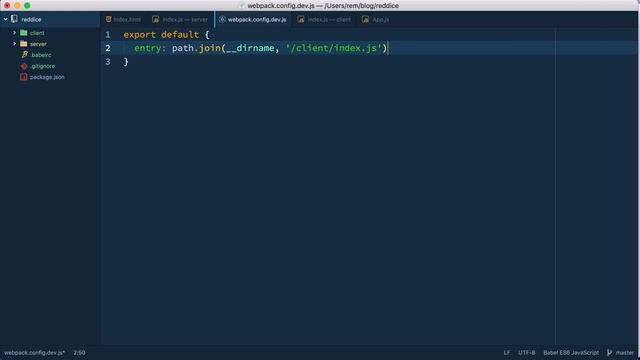Viewport: 640px width, 360px height.
Task: Click the 'entry:' property in line 2
Action: [x=150, y=48]
